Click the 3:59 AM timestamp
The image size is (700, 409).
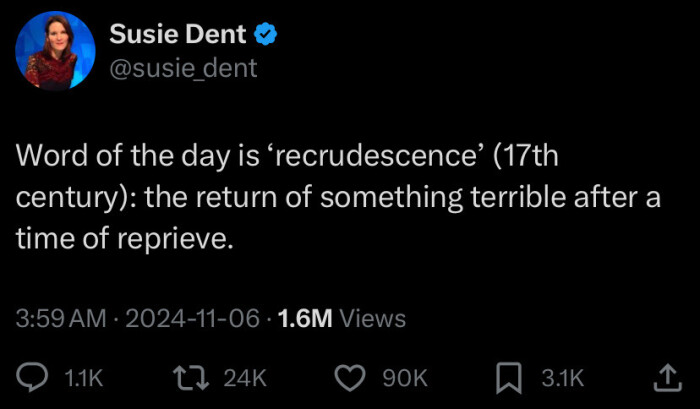pos(61,318)
